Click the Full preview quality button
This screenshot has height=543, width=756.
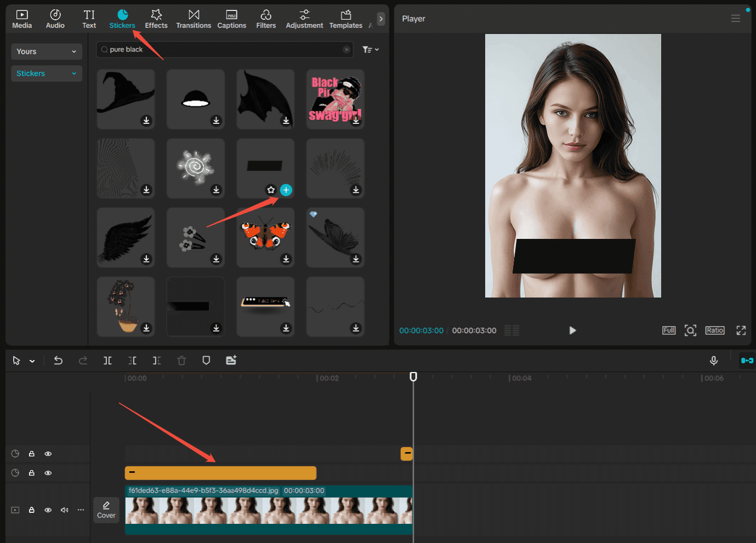click(669, 330)
